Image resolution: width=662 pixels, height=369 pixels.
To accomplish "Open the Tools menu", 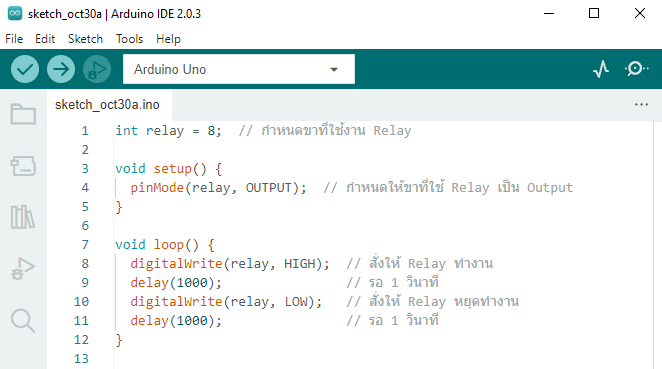I will tap(130, 39).
